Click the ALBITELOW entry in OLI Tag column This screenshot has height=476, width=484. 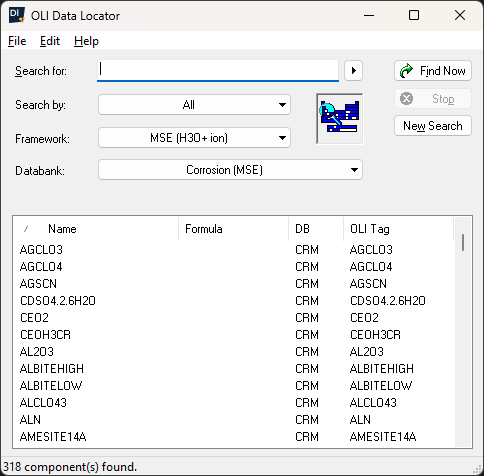[x=381, y=386]
